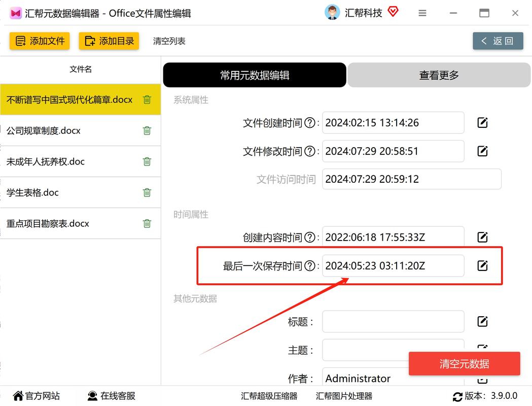
Task: Open 官方网站 link
Action: 37,396
